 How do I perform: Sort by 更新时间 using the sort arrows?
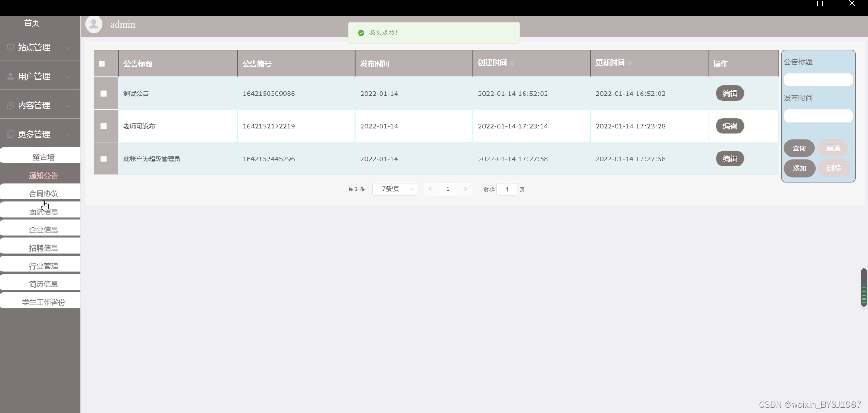(x=630, y=63)
